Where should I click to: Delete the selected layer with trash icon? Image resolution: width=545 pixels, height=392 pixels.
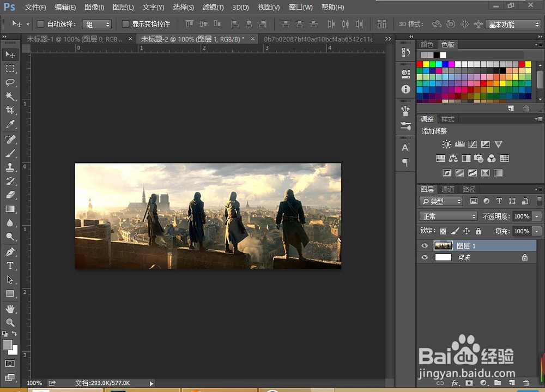click(526, 383)
